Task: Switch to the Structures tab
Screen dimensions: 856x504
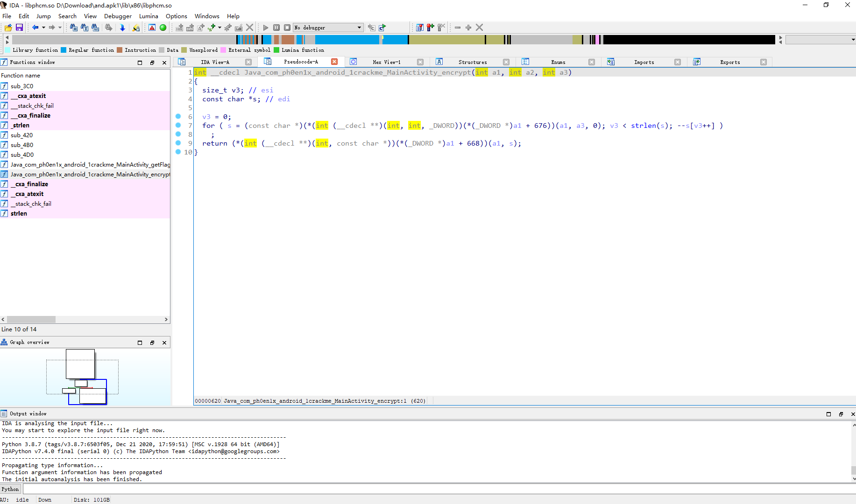Action: click(473, 62)
